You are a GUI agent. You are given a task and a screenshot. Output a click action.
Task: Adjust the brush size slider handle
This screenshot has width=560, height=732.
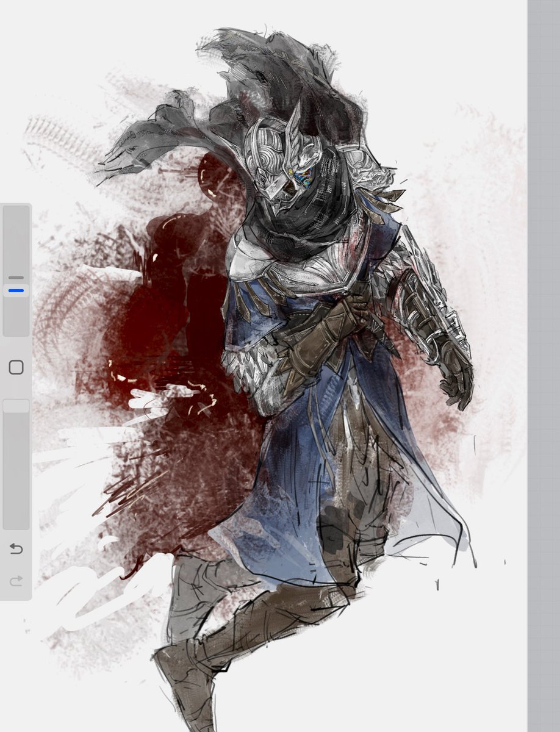pyautogui.click(x=16, y=290)
